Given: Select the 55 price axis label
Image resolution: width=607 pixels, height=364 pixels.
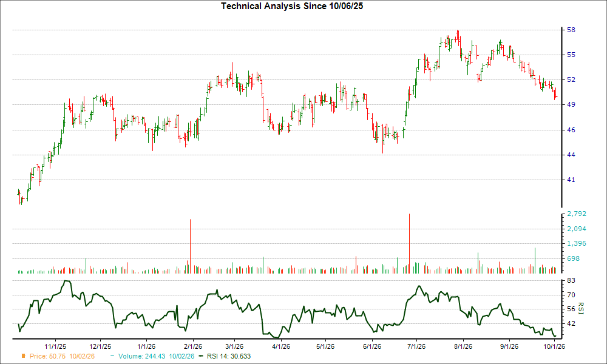Looking at the screenshot, I should (571, 55).
